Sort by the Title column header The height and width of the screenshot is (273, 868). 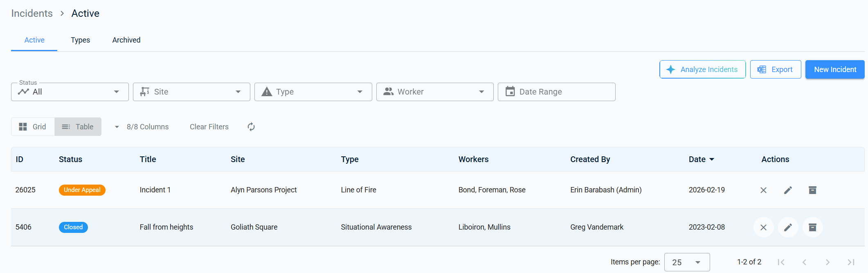148,159
